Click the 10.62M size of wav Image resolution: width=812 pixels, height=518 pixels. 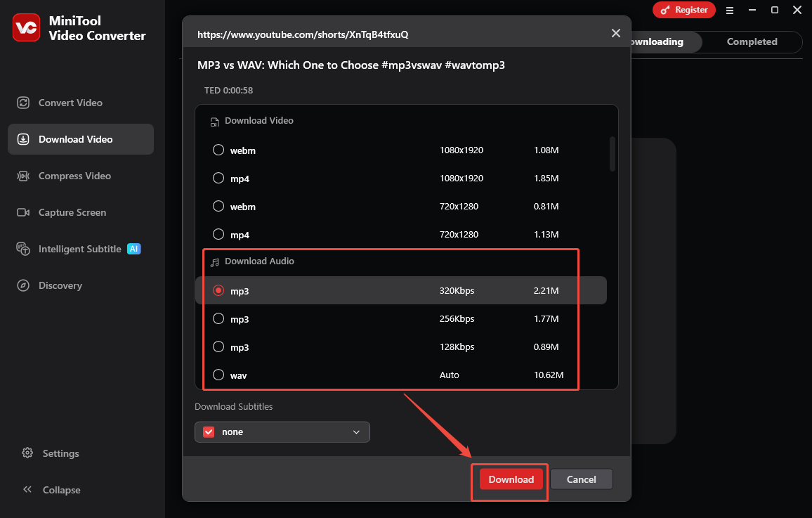coord(549,375)
